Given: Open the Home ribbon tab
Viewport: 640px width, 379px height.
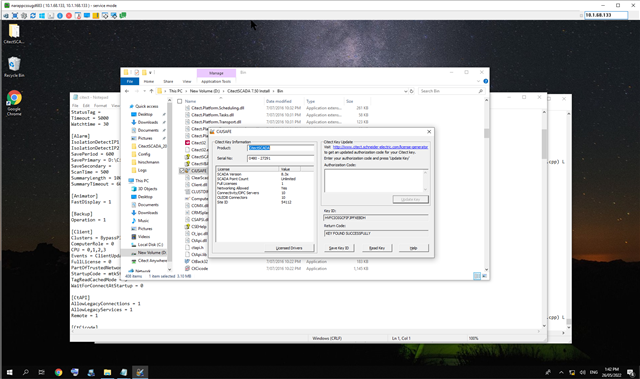Looking at the screenshot, I should pos(149,81).
